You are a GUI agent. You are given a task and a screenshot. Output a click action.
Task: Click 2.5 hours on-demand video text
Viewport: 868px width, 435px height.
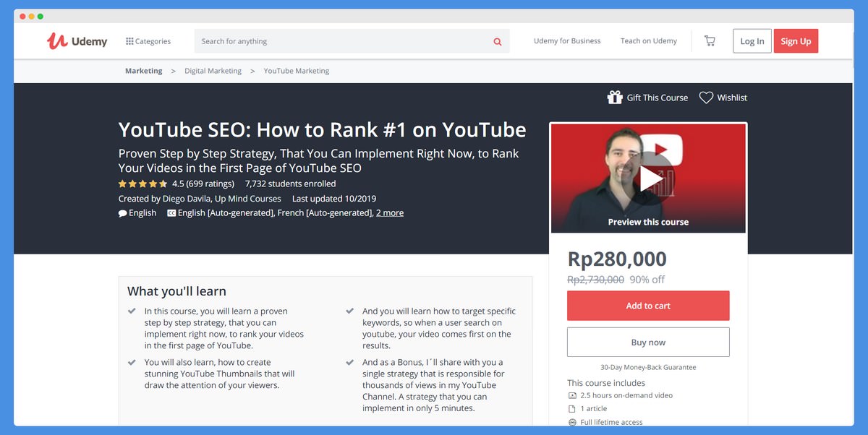tap(626, 396)
